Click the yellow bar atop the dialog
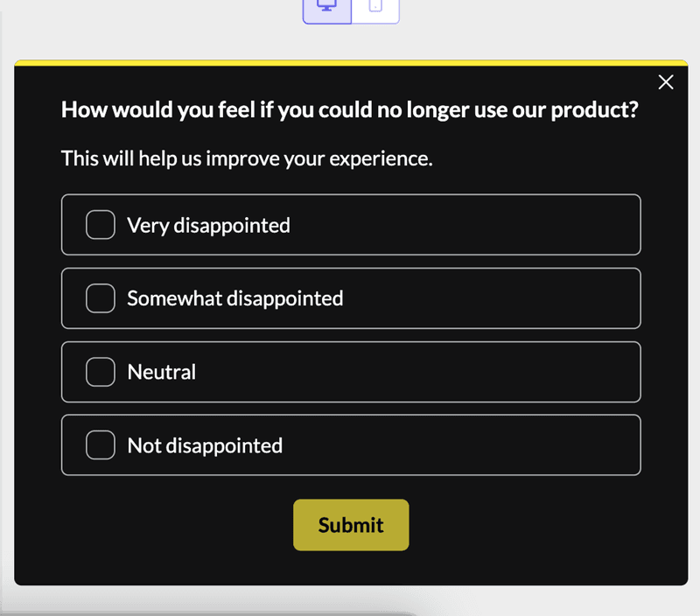This screenshot has height=616, width=700. [350, 62]
